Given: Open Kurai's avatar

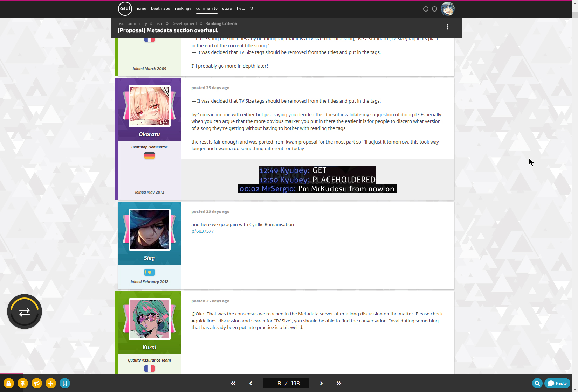Looking at the screenshot, I should pyautogui.click(x=150, y=319).
